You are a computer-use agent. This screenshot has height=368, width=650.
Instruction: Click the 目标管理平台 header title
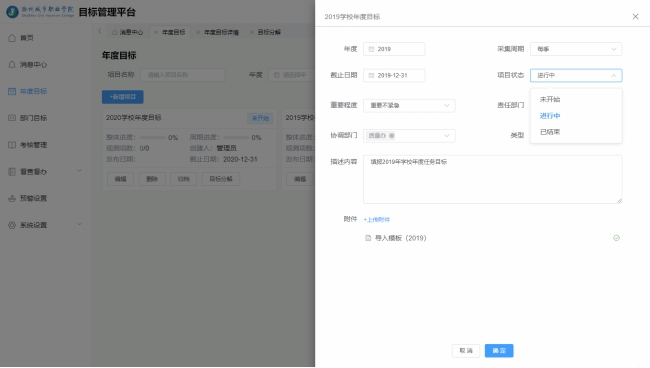[x=107, y=12]
